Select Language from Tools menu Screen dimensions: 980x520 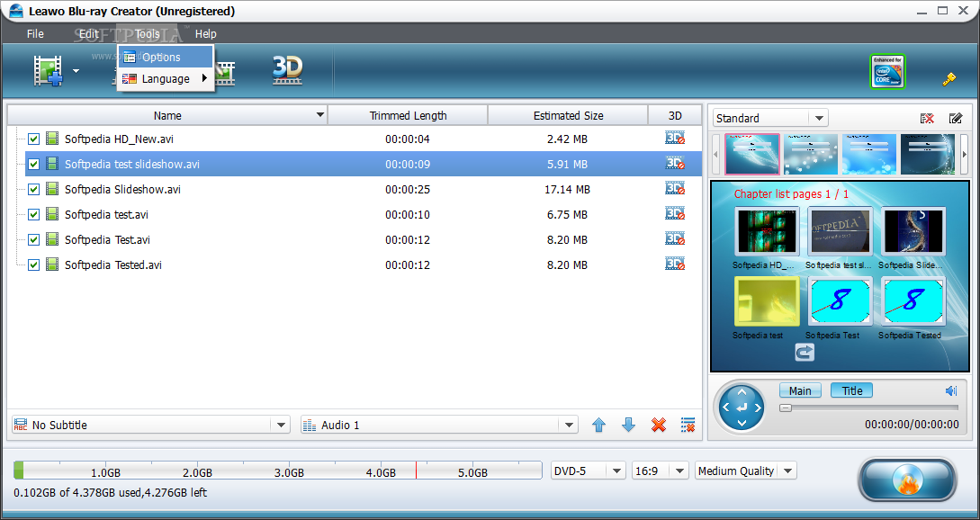pos(166,79)
